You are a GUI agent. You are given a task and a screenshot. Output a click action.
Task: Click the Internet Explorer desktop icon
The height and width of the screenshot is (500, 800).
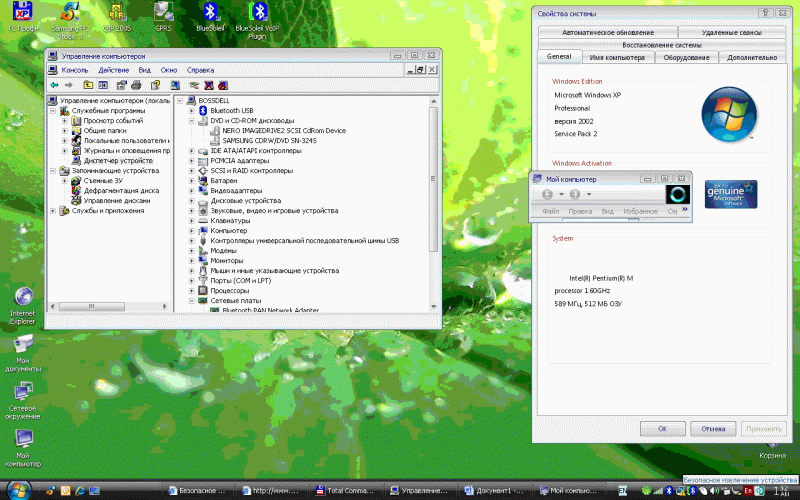[x=23, y=306]
